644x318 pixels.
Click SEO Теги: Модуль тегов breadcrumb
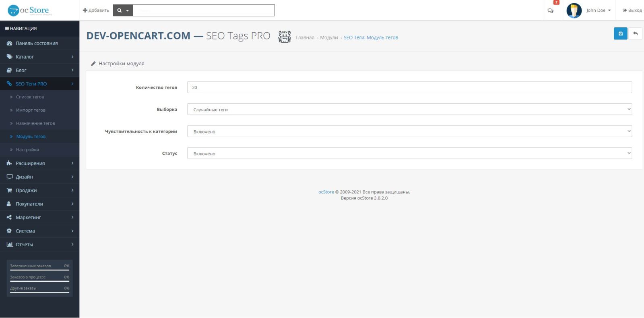pos(371,37)
